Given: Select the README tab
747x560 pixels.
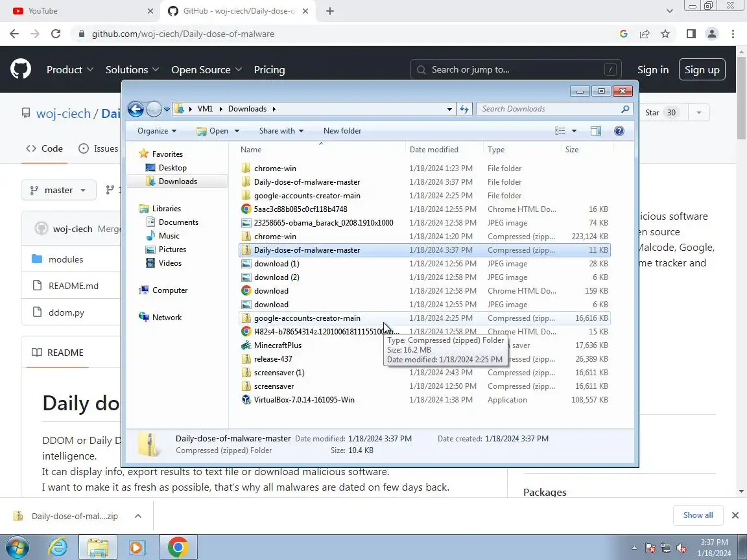Looking at the screenshot, I should (58, 353).
